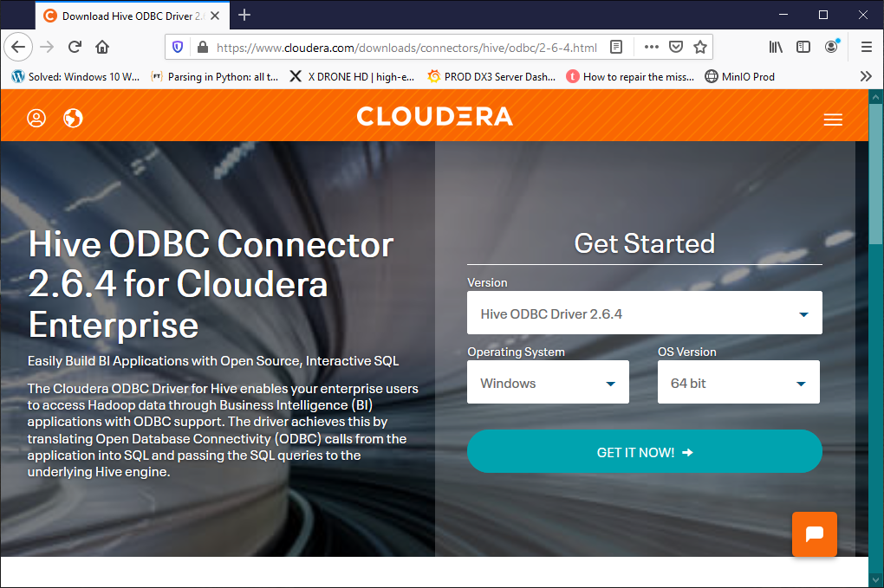View site security padlock details

click(x=203, y=47)
